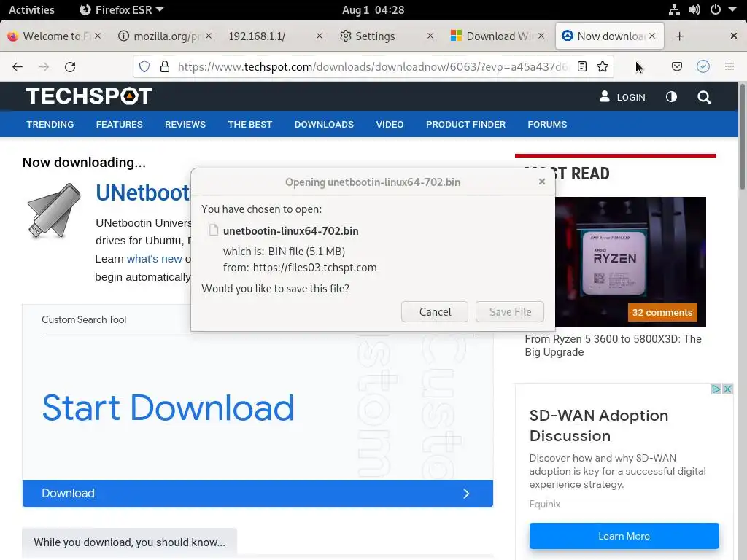Image resolution: width=747 pixels, height=560 pixels.
Task: Open the TRENDING nav item
Action: click(x=50, y=124)
